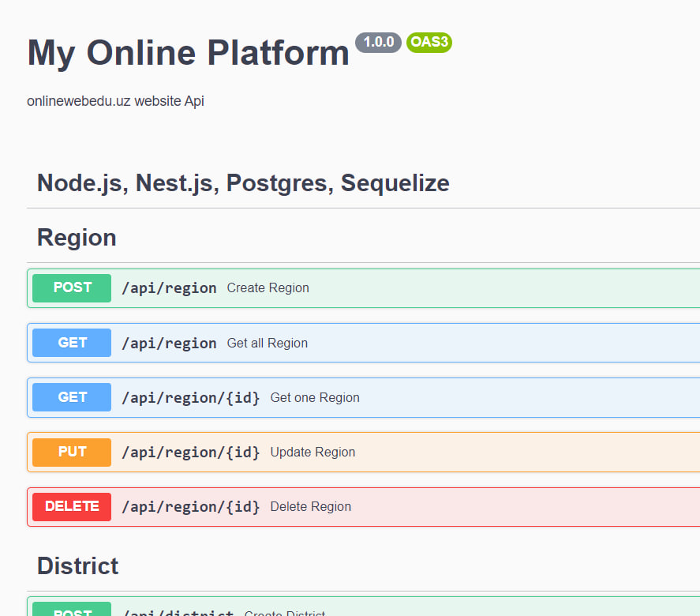Expand the Delete Region endpoint row
Screen dimensions: 700x616
tap(363, 506)
